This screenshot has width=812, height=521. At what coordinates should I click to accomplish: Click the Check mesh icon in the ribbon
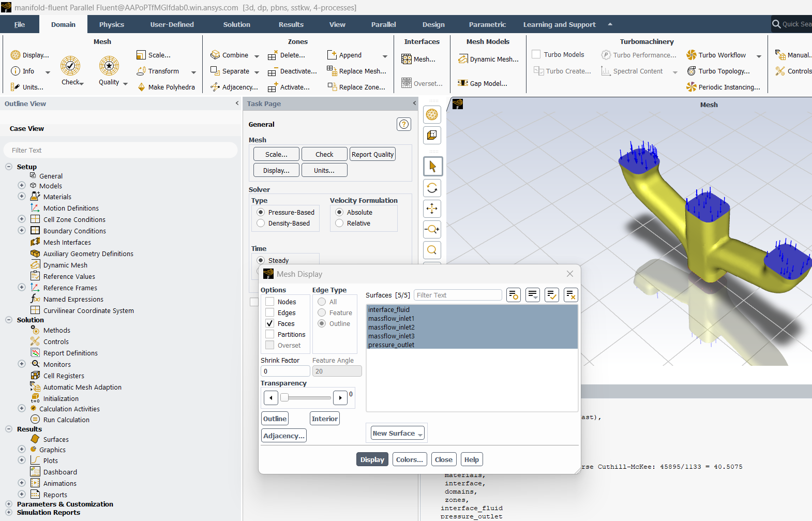70,66
